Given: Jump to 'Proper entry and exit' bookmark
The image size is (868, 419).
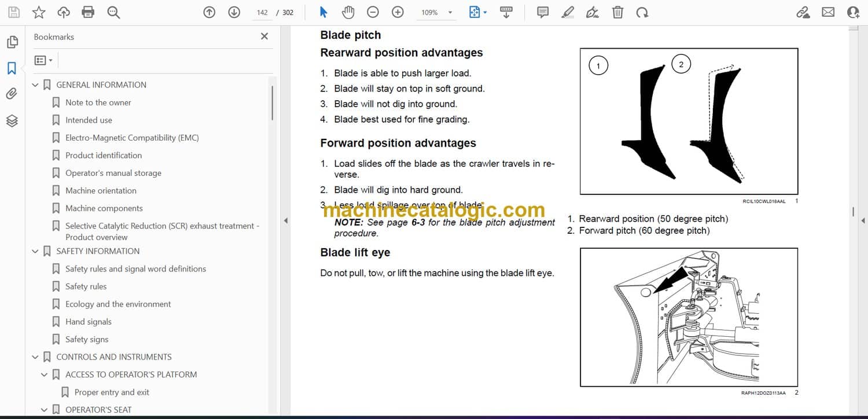Looking at the screenshot, I should click(x=112, y=392).
